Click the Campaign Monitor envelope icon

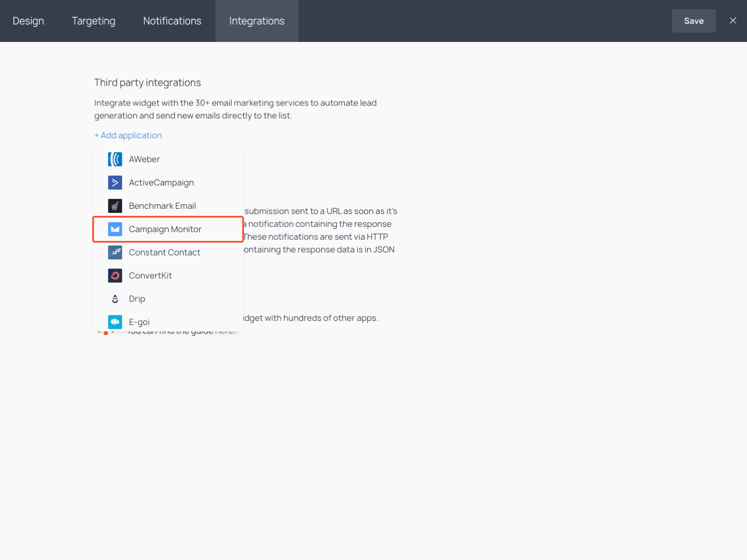click(x=115, y=229)
